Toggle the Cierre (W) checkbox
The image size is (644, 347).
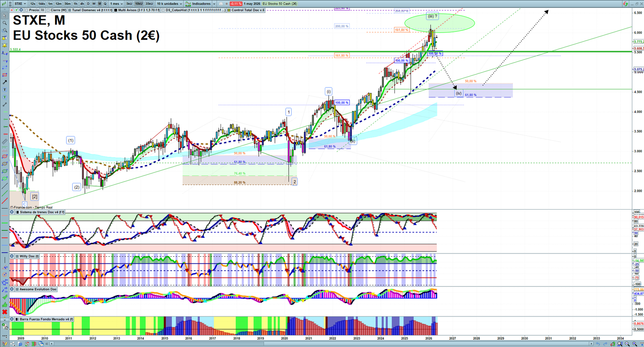click(48, 10)
